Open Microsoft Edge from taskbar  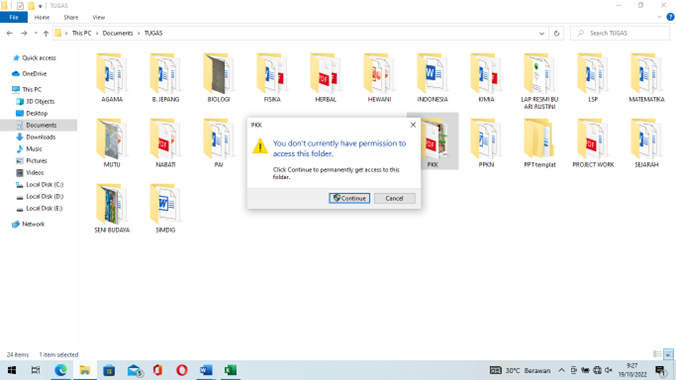point(61,370)
